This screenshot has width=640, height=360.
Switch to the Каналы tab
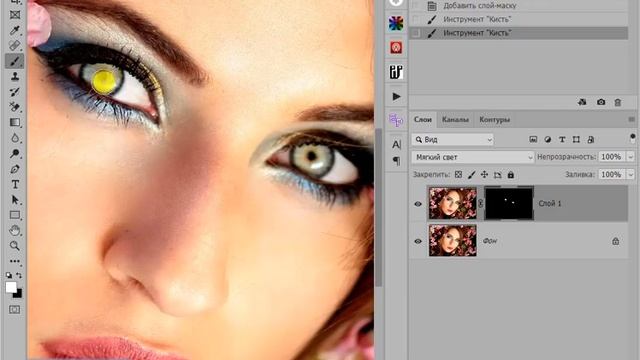click(x=455, y=120)
